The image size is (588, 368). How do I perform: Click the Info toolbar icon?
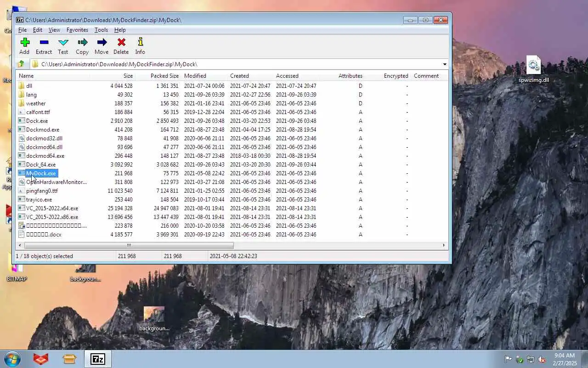point(140,42)
